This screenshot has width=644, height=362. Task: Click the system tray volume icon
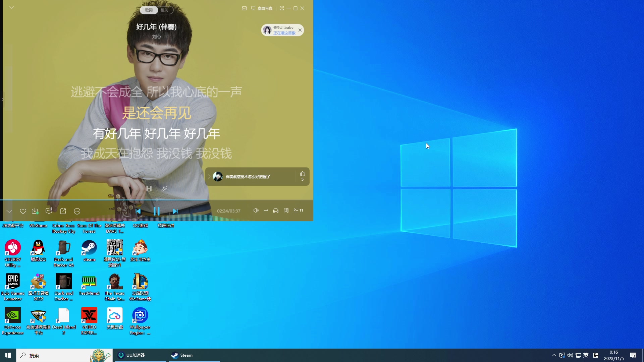(x=570, y=355)
